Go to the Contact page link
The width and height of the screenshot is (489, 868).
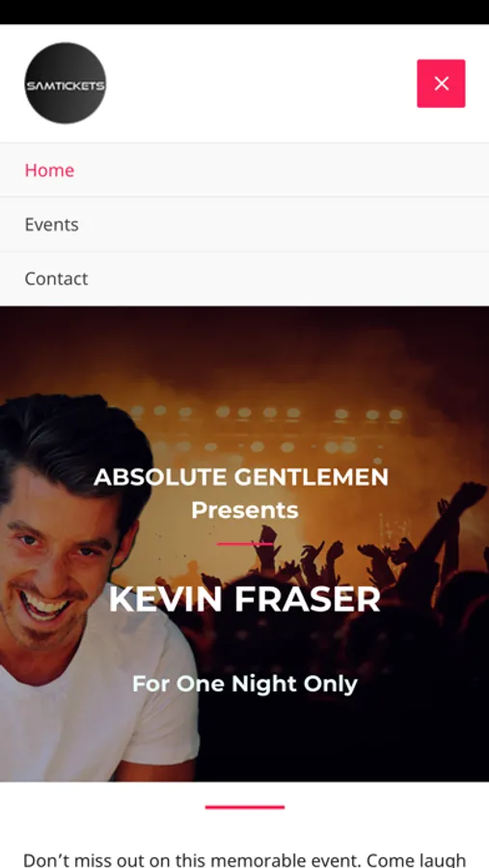[x=244, y=279]
